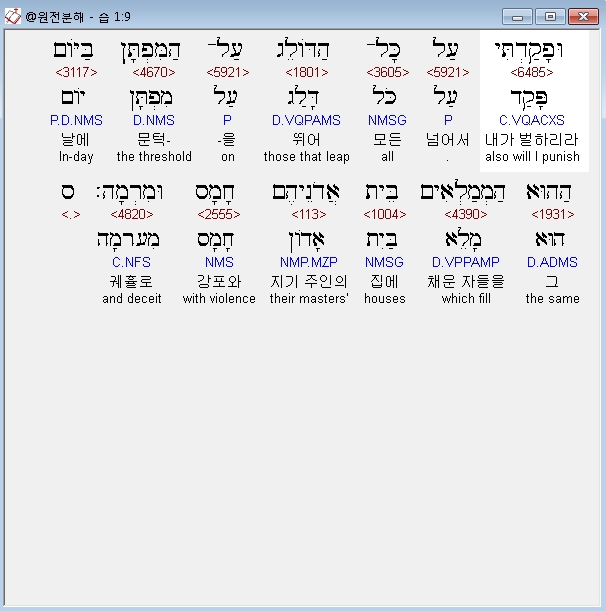Click the English gloss 'with violence'
The height and width of the screenshot is (611, 606).
pos(219,298)
